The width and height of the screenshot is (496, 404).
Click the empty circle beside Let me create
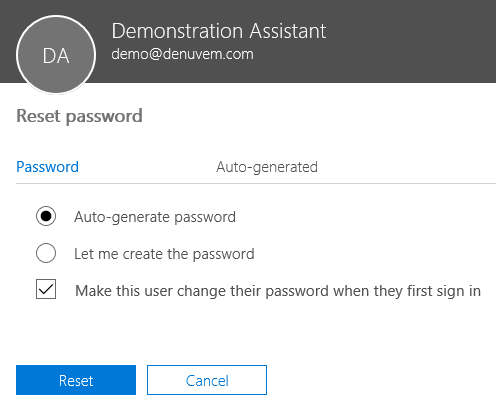coord(46,253)
